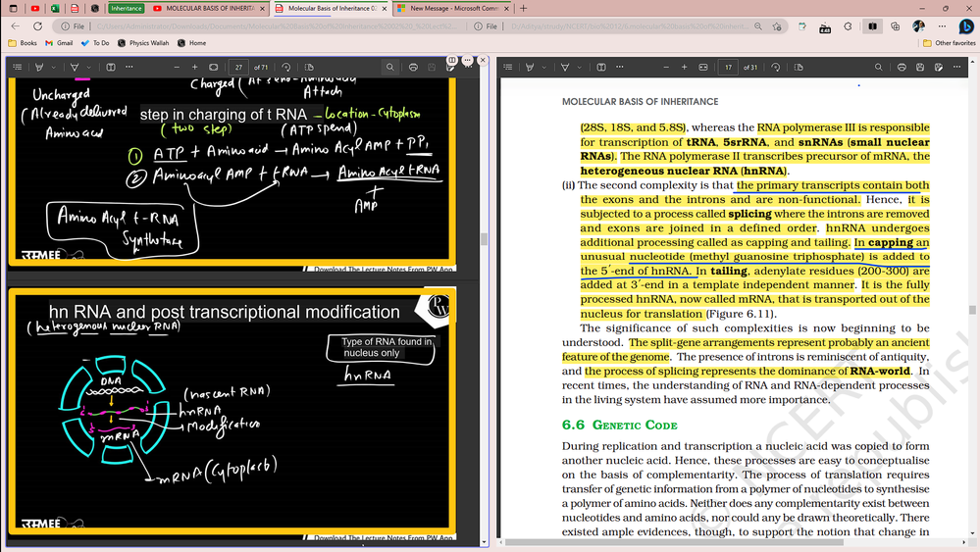Screen dimensions: 980x552
Task: Zoom in the right PDF
Action: pos(685,67)
